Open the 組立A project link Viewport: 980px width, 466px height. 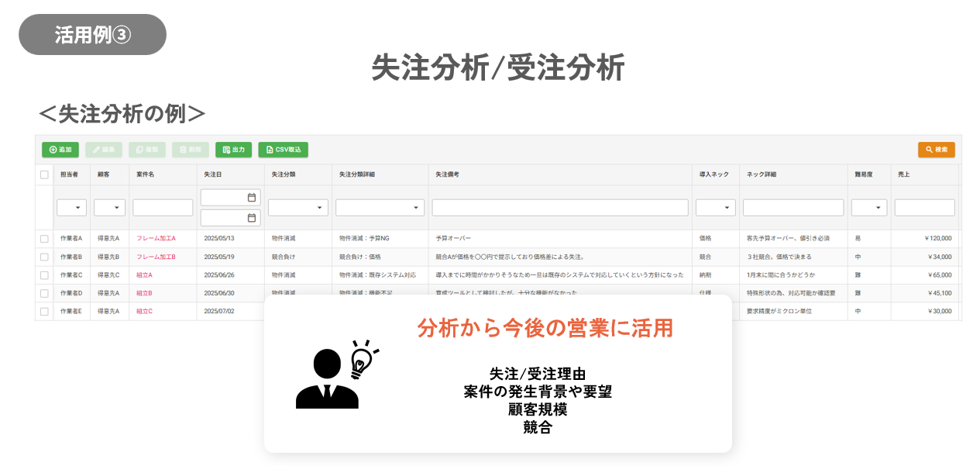[144, 275]
